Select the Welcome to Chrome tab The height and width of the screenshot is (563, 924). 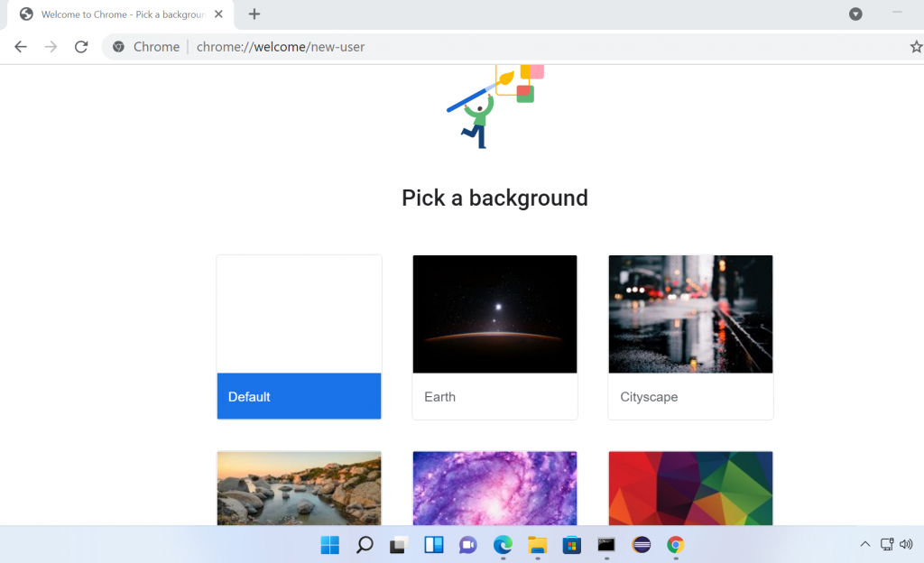pyautogui.click(x=117, y=14)
